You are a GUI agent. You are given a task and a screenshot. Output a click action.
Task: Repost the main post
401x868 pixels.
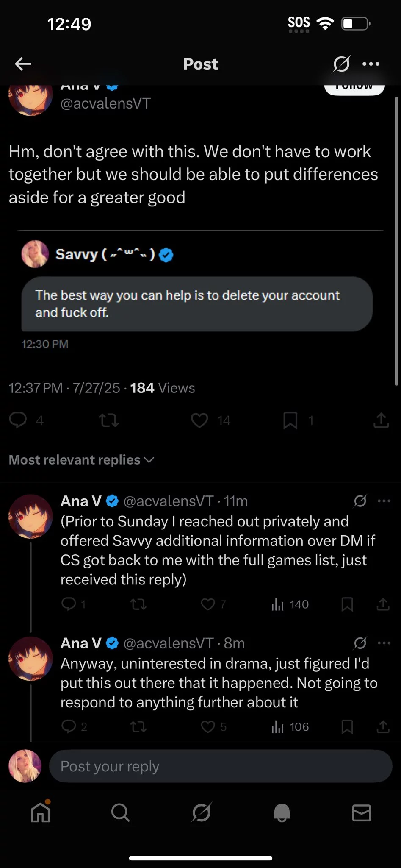(108, 420)
